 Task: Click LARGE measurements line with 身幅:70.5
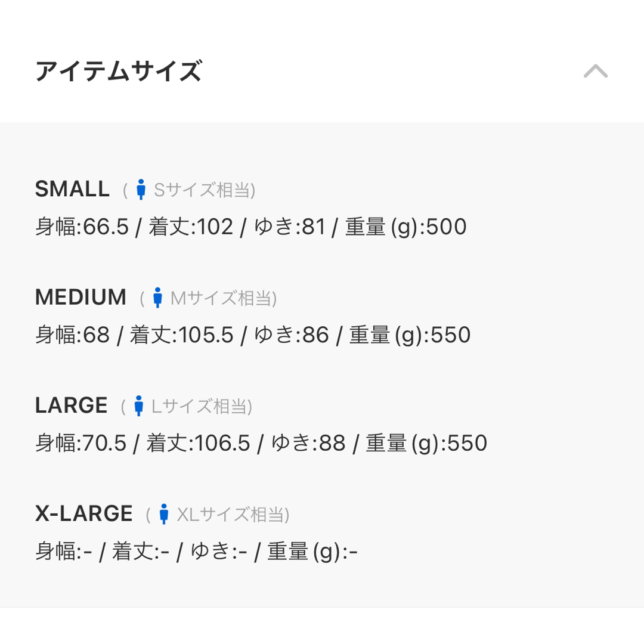[261, 443]
